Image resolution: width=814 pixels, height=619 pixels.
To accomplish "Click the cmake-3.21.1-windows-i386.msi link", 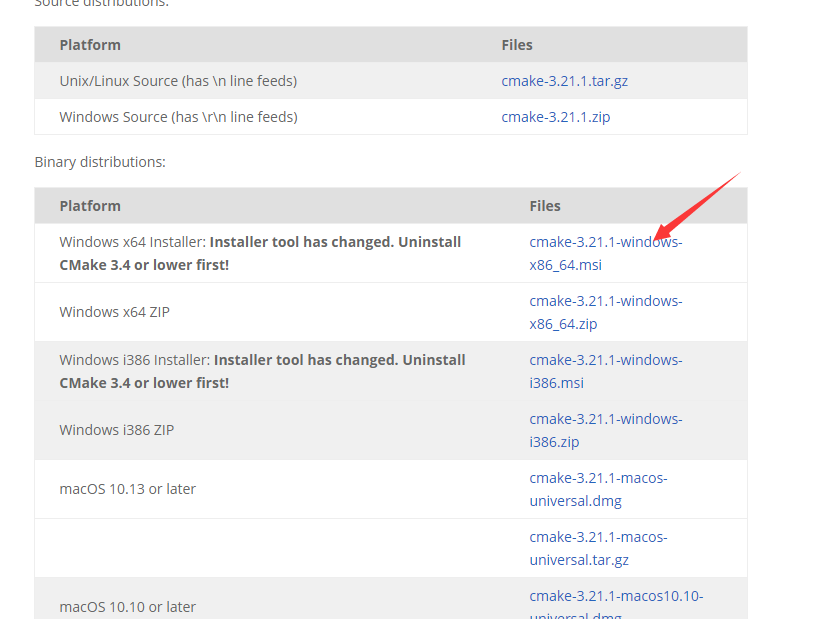I will click(605, 360).
